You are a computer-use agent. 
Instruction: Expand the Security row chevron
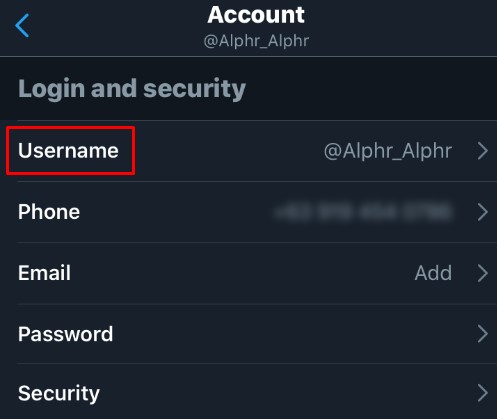(482, 393)
